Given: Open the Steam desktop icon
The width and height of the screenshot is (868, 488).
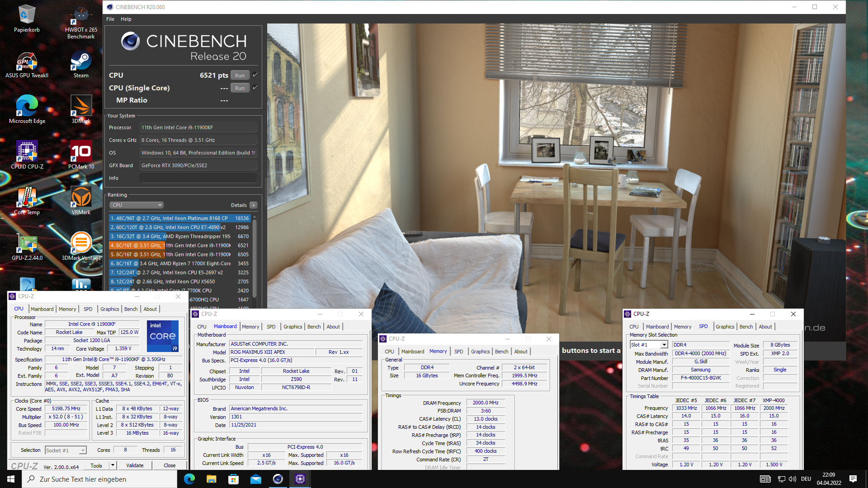Looking at the screenshot, I should (81, 65).
